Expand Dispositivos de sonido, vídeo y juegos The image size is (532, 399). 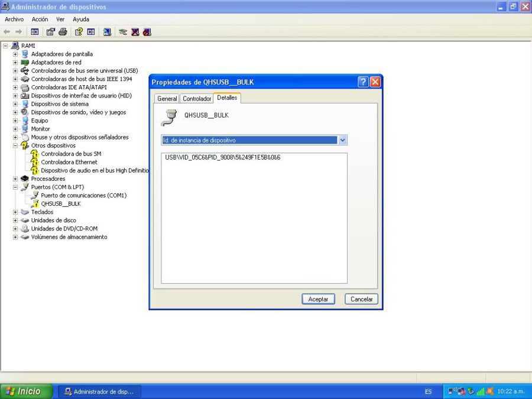coord(15,112)
